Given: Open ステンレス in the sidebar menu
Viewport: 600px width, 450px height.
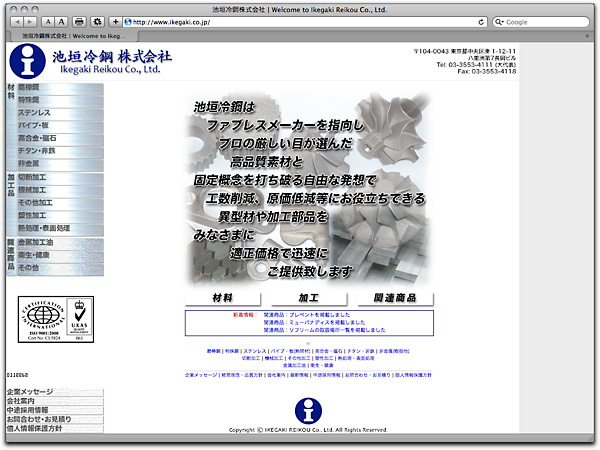Looking at the screenshot, I should pyautogui.click(x=60, y=112).
